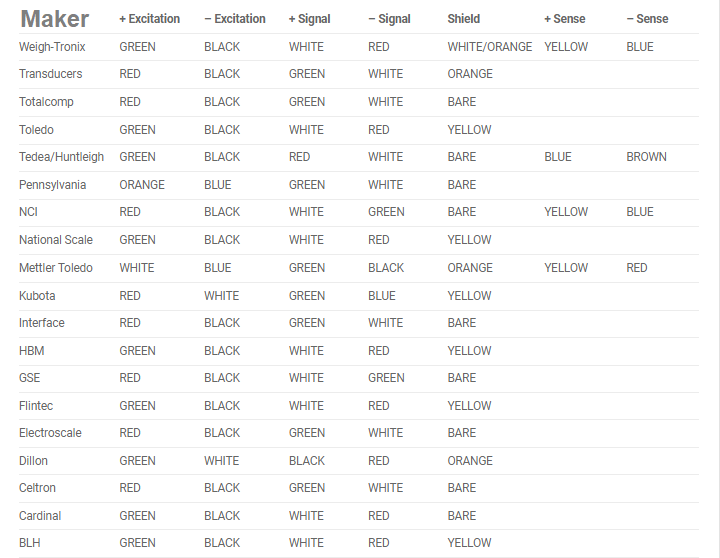
Task: Select the Weigh-Tronix maker cell
Action: [52, 47]
